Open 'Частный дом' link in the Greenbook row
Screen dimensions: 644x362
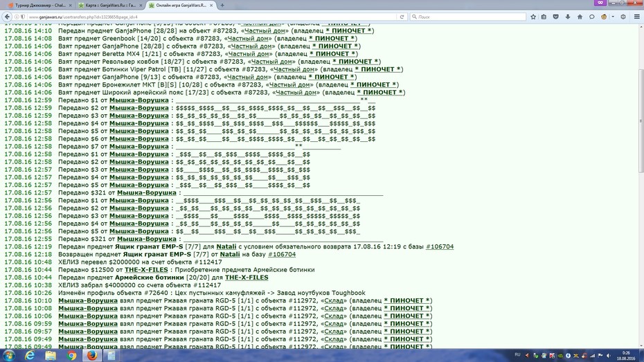click(248, 38)
